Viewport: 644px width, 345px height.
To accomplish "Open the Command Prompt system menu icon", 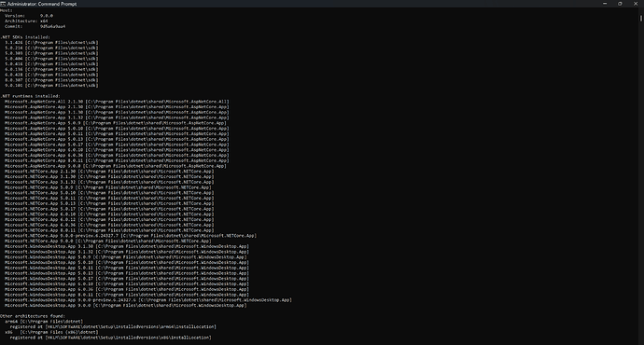I will [3, 4].
